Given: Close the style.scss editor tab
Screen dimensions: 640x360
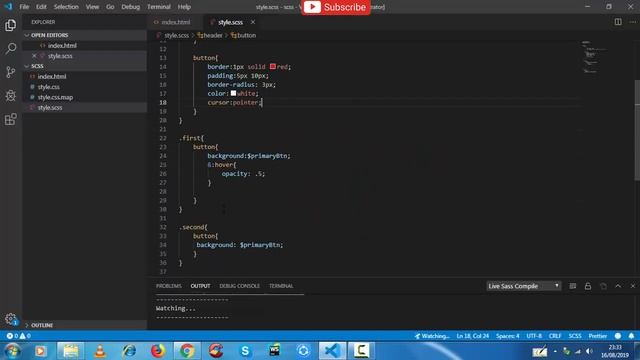Looking at the screenshot, I should click(x=253, y=22).
